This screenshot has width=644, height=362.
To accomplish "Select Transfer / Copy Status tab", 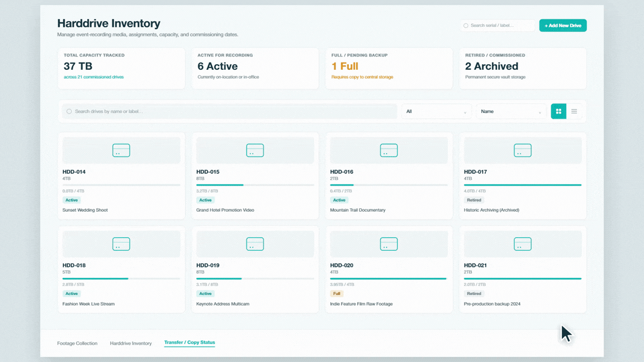I will click(190, 342).
